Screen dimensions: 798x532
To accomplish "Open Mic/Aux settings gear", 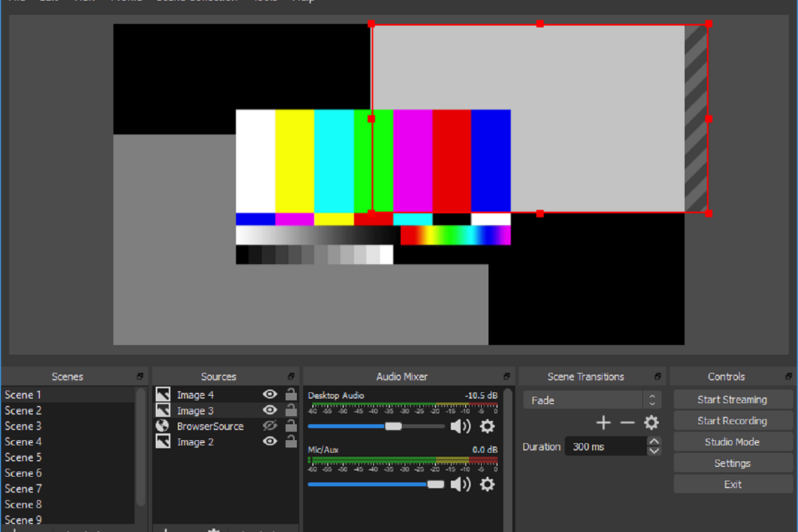I will point(487,485).
